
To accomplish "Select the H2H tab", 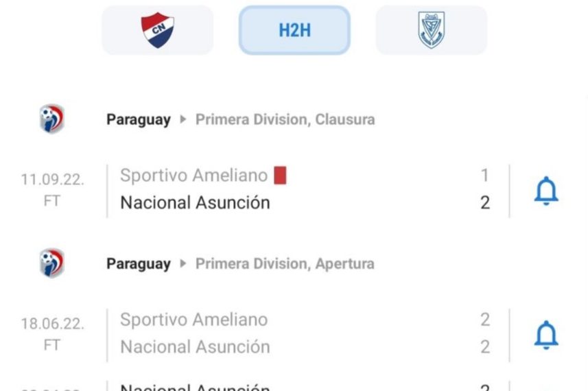I will click(294, 30).
